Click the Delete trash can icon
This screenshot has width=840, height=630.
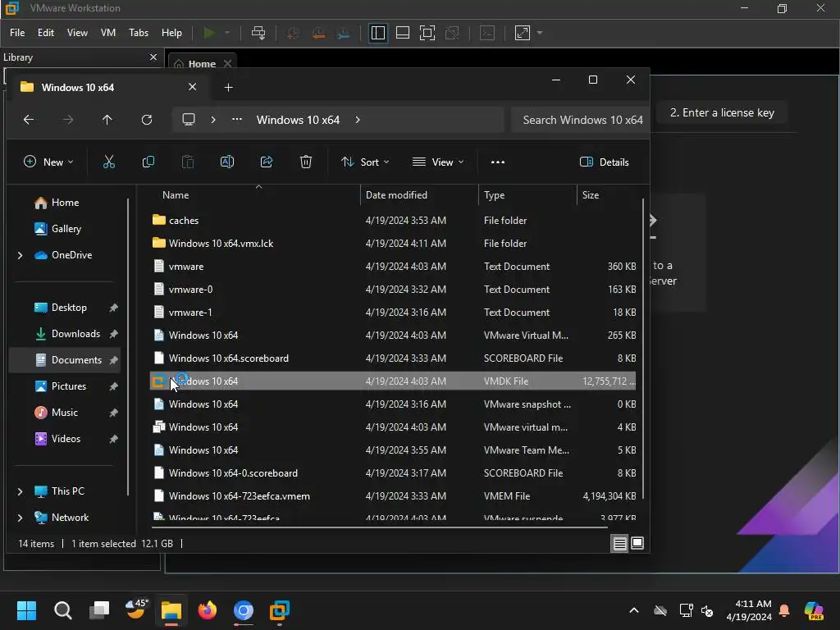click(306, 162)
